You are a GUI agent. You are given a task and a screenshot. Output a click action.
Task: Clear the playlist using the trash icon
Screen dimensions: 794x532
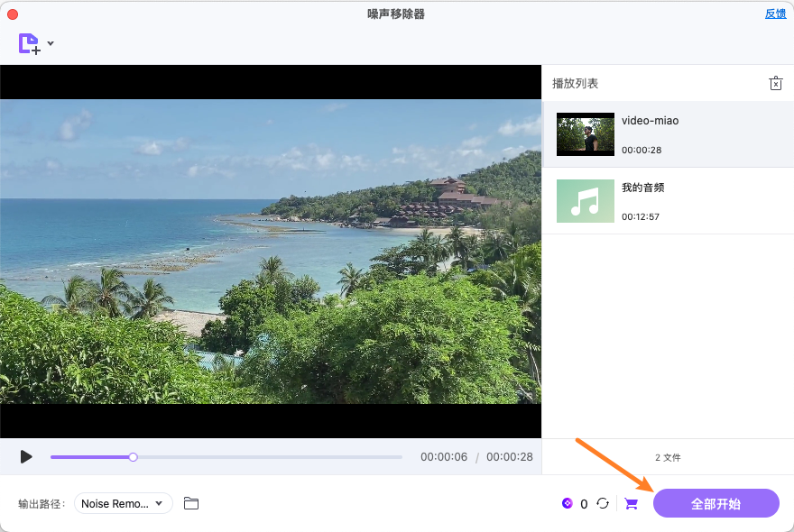[775, 82]
